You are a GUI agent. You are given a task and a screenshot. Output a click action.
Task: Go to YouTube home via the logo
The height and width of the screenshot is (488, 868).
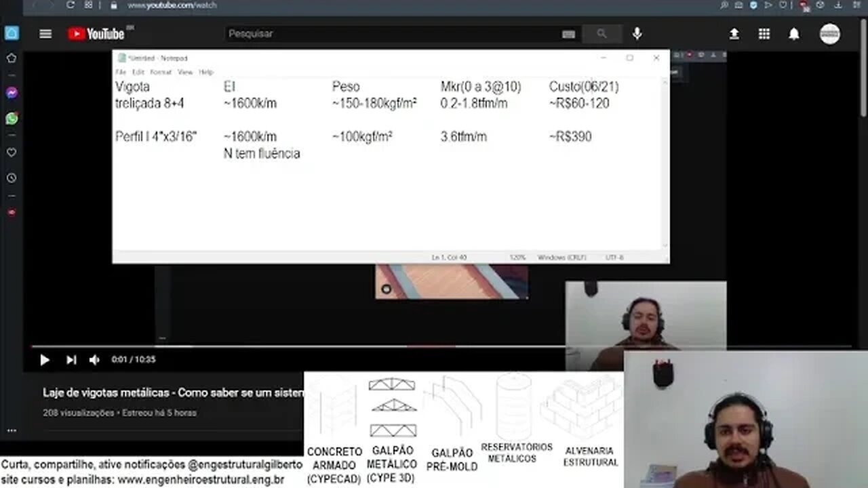pyautogui.click(x=96, y=34)
